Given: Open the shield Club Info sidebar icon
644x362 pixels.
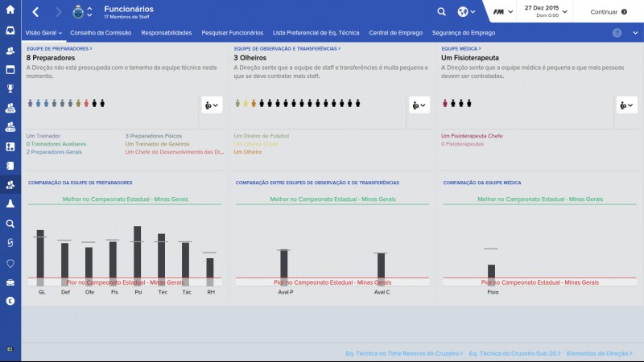Looking at the screenshot, I should 10,262.
